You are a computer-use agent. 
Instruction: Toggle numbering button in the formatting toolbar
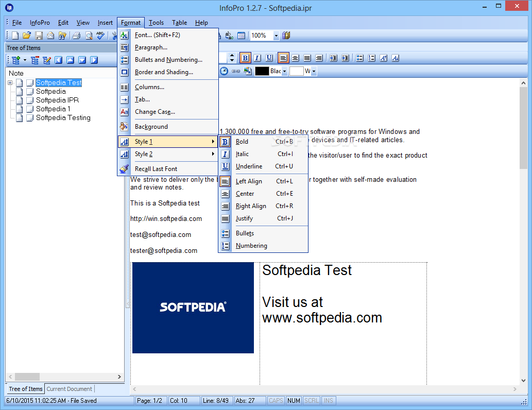[x=371, y=58]
